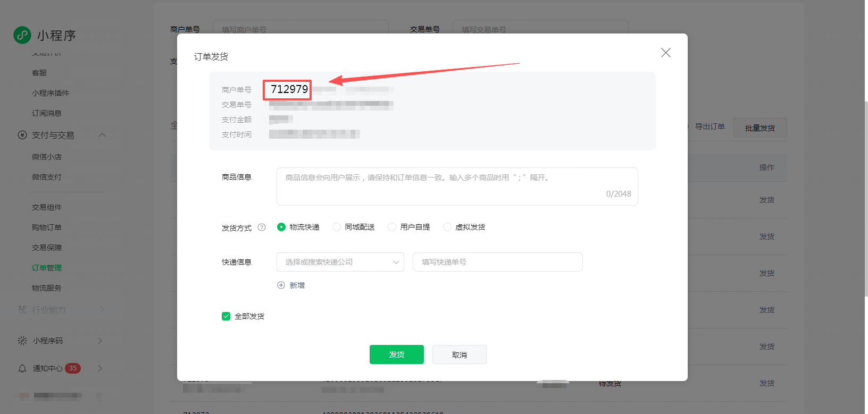The height and width of the screenshot is (414, 868).
Task: Collapse the 支付与交易 menu section
Action: pyautogui.click(x=102, y=135)
